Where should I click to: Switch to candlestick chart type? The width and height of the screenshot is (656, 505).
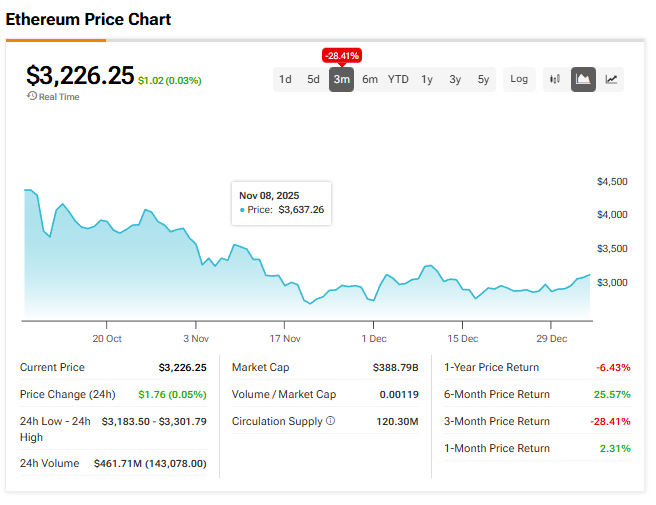point(555,79)
